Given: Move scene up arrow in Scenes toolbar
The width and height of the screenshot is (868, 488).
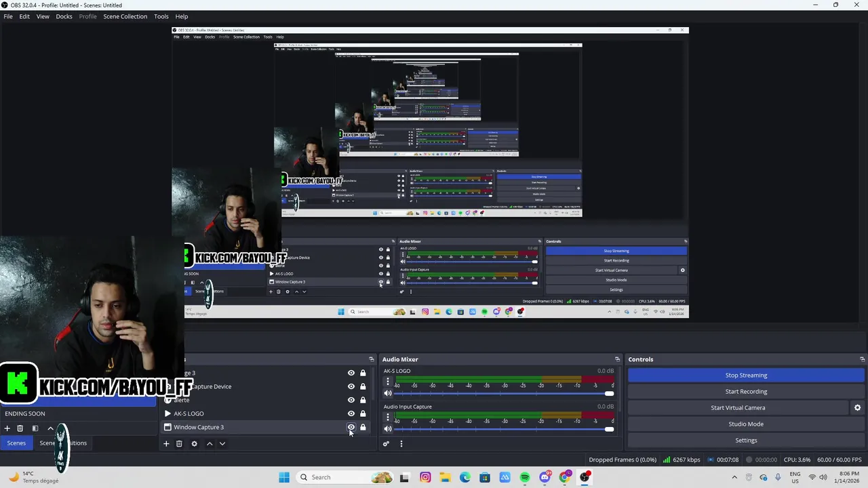Looking at the screenshot, I should (50, 428).
